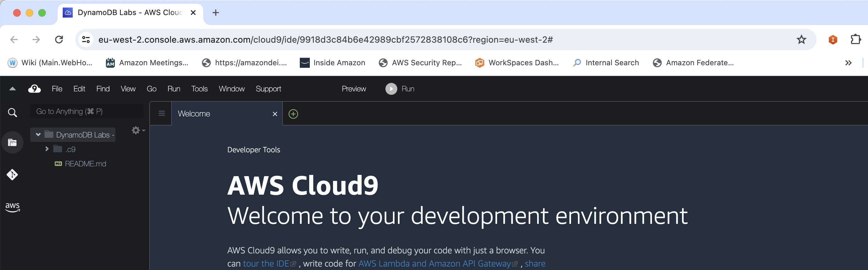Expand the .c9 folder
The width and height of the screenshot is (868, 270).
(47, 149)
